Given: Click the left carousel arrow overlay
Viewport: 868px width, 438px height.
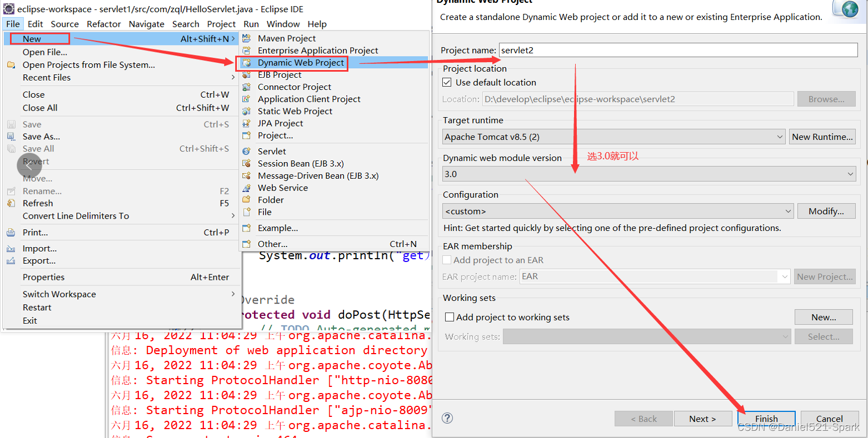Looking at the screenshot, I should click(29, 165).
